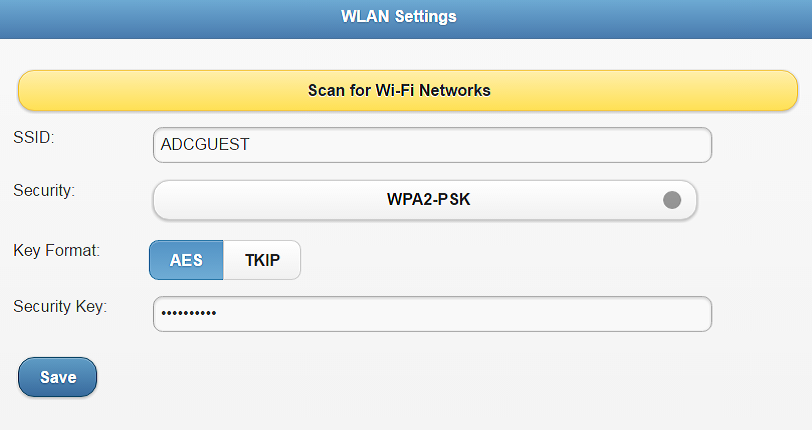Click the Security Key label
Screen dimensions: 812x430
click(60, 306)
